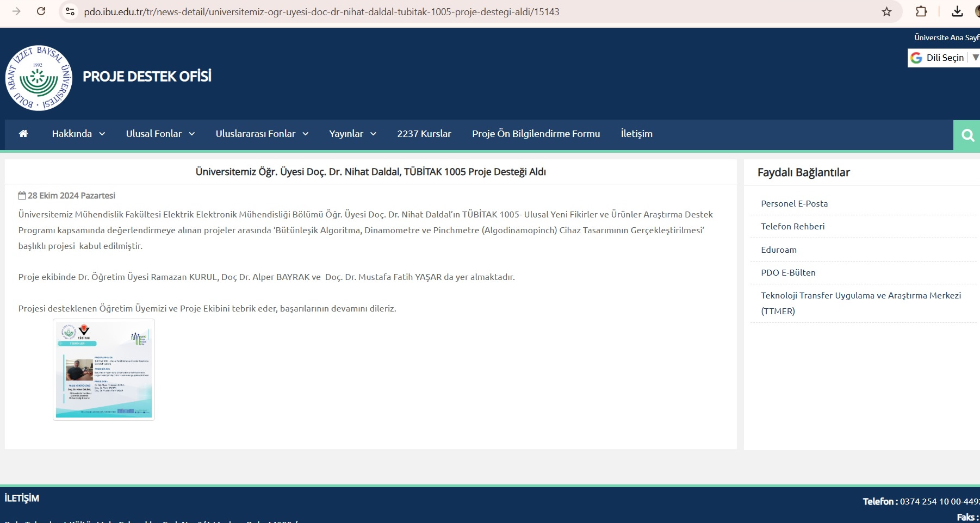Go to 2237 Kurslar page
The height and width of the screenshot is (523, 980).
tap(424, 134)
